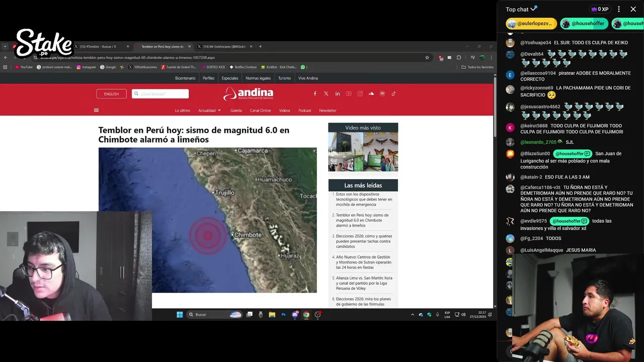Screen dimensions: 644x362
Task: Open the andina hamburger menu
Action: pyautogui.click(x=96, y=110)
